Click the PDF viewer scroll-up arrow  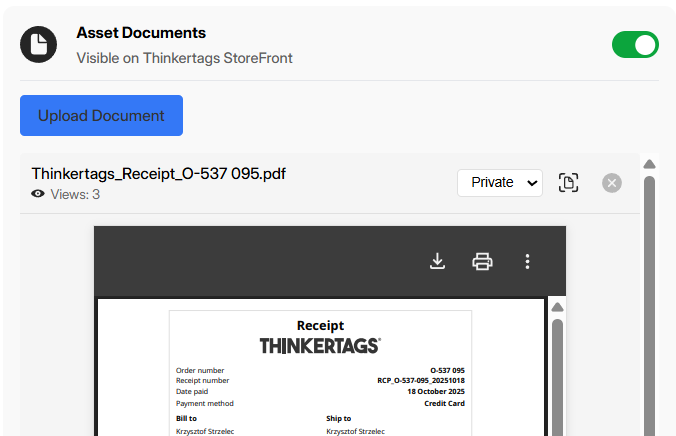557,307
